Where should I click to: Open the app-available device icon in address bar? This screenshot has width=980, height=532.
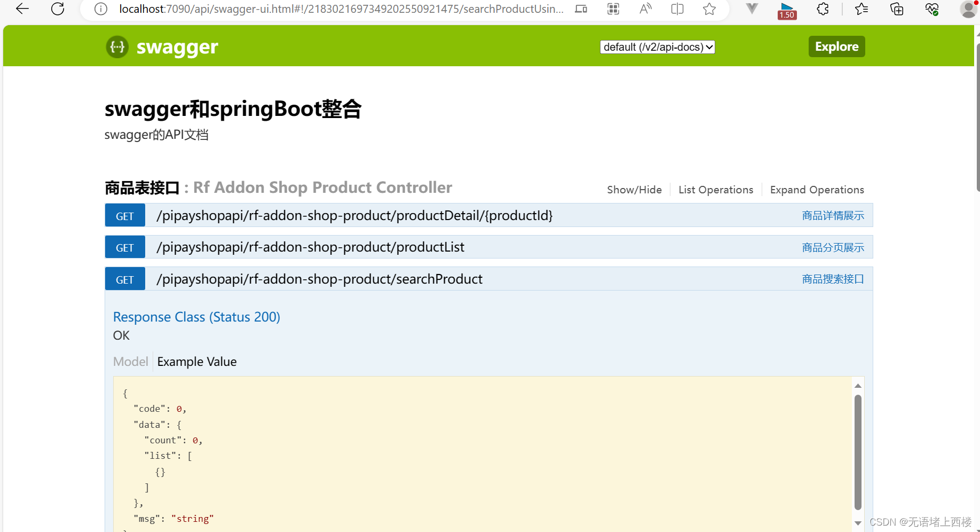tap(581, 9)
